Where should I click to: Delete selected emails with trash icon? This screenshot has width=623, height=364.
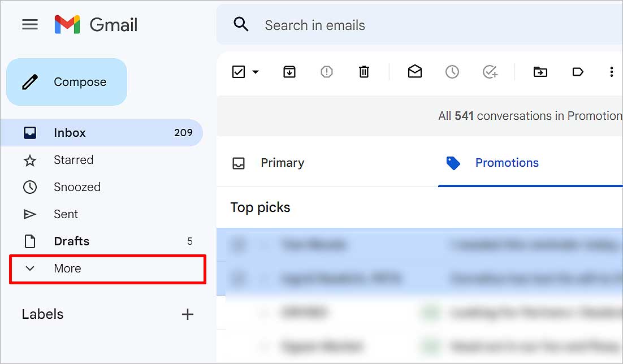364,72
